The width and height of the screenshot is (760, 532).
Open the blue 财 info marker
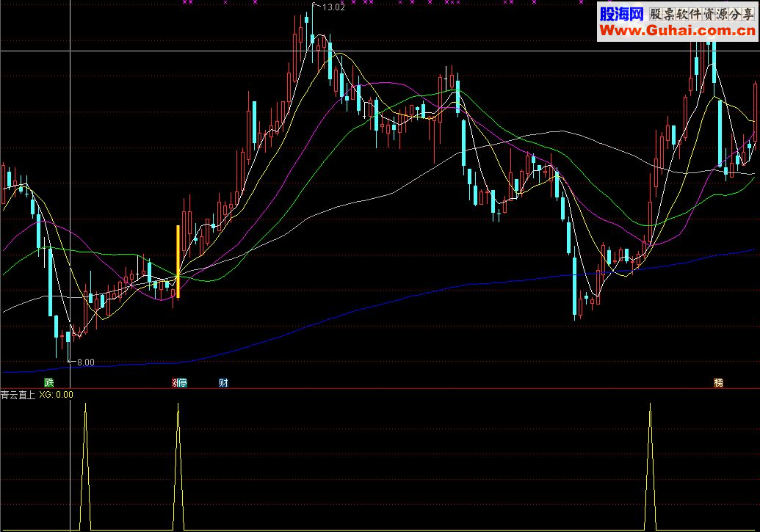[x=223, y=383]
